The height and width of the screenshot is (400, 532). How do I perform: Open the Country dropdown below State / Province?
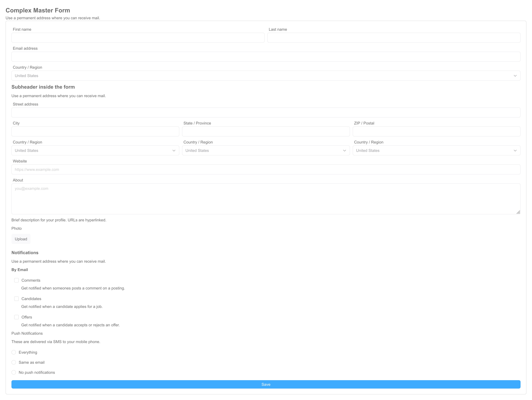(x=266, y=150)
